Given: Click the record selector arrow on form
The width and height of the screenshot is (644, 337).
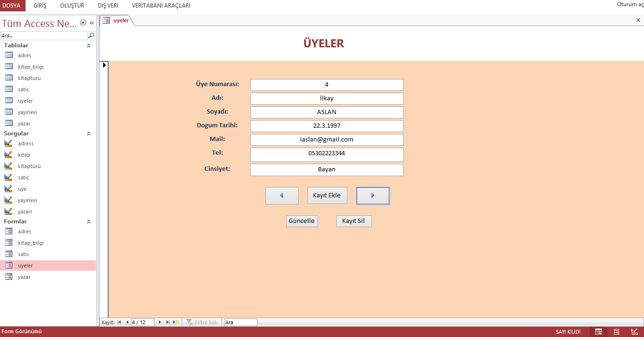Looking at the screenshot, I should pos(105,65).
